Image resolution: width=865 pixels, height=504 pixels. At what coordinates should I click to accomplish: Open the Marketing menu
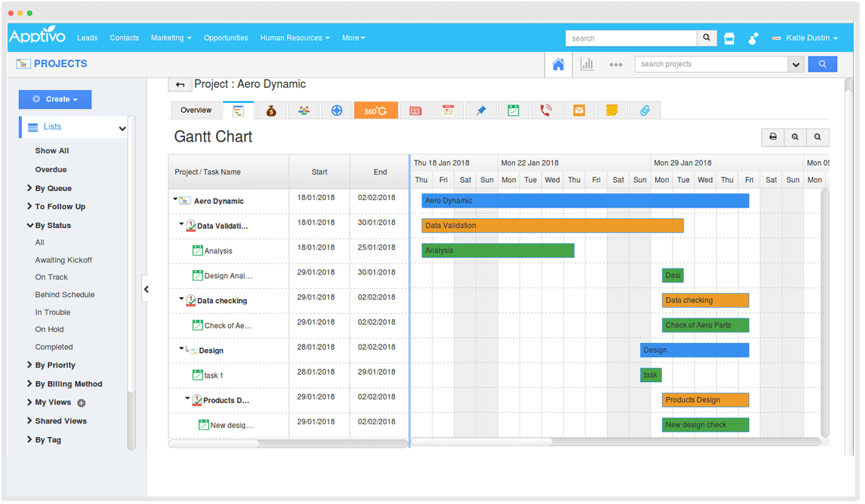[x=171, y=38]
